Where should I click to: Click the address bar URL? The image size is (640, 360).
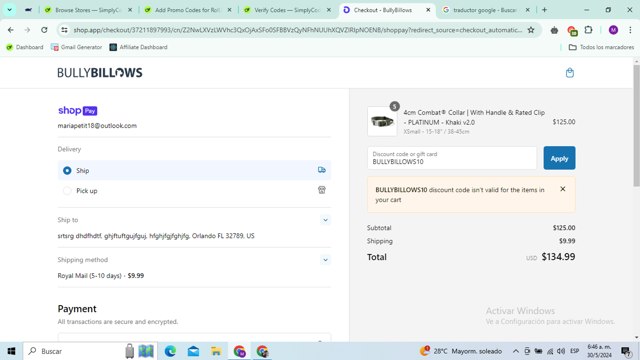click(298, 30)
